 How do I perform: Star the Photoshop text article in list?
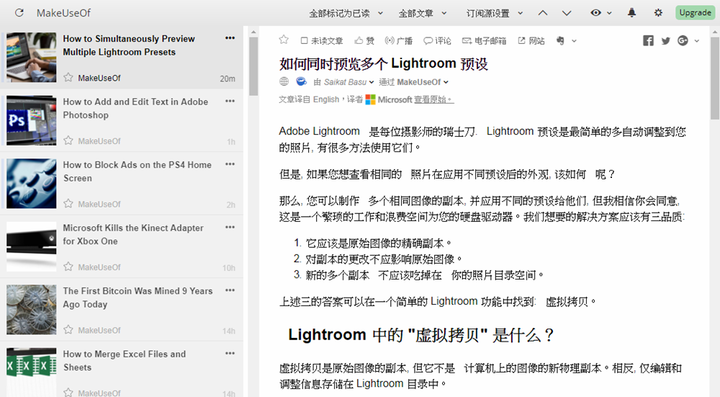coord(68,140)
